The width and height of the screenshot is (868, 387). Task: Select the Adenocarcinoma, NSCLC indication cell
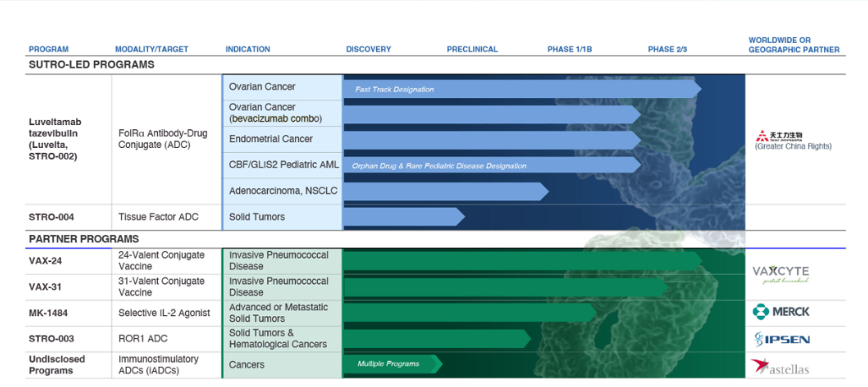click(x=282, y=191)
